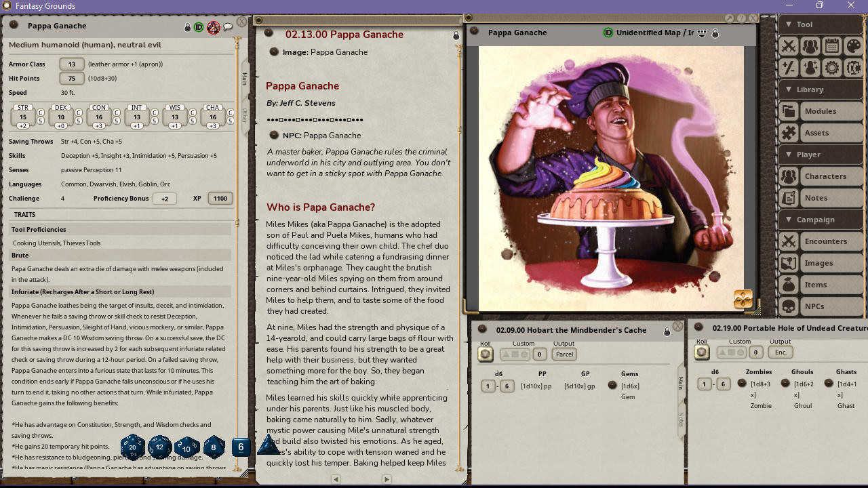Screen dimensions: 868x488
Task: Roll the blue d20 die at the bottom
Action: click(x=132, y=447)
